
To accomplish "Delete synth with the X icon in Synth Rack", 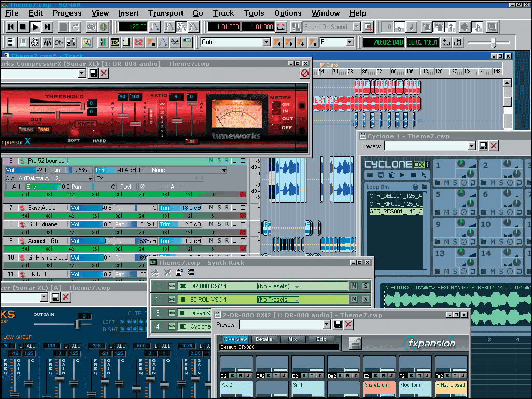I will [x=167, y=273].
